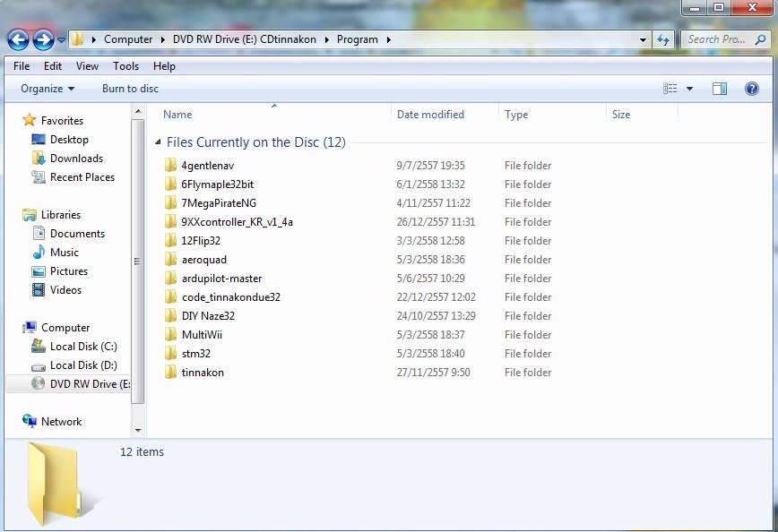Collapse the Files Currently on the Disc group

(x=158, y=142)
